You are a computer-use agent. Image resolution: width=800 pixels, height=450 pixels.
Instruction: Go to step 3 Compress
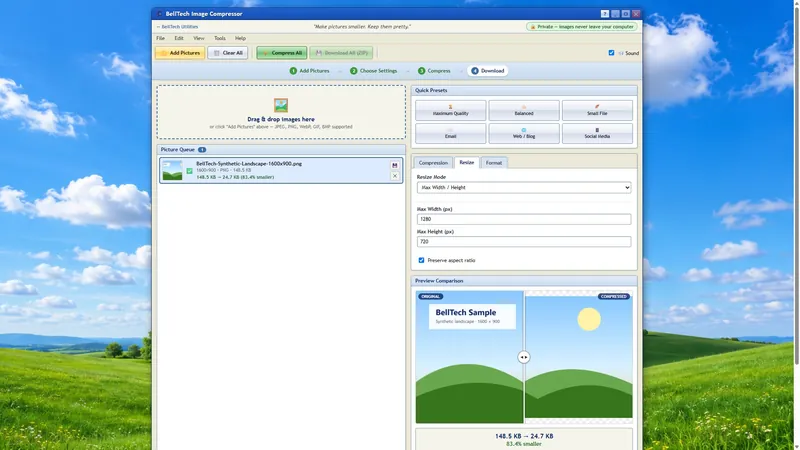tap(434, 71)
